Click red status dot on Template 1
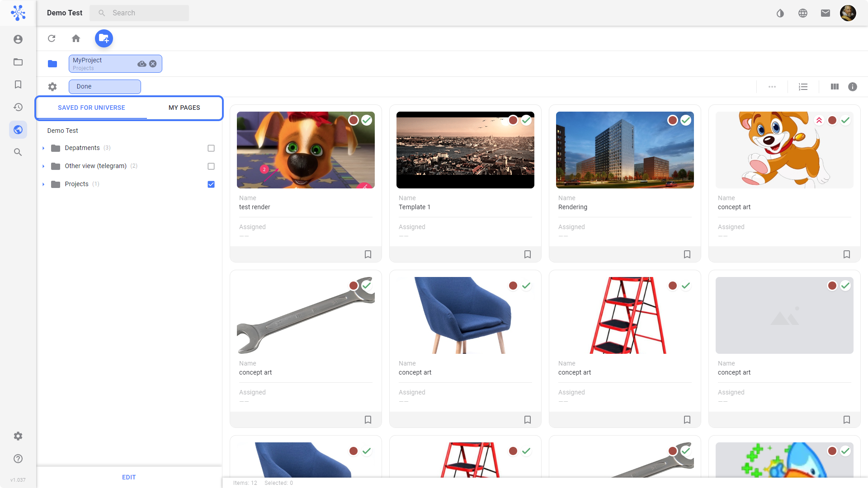Image resolution: width=868 pixels, height=488 pixels. pyautogui.click(x=513, y=120)
